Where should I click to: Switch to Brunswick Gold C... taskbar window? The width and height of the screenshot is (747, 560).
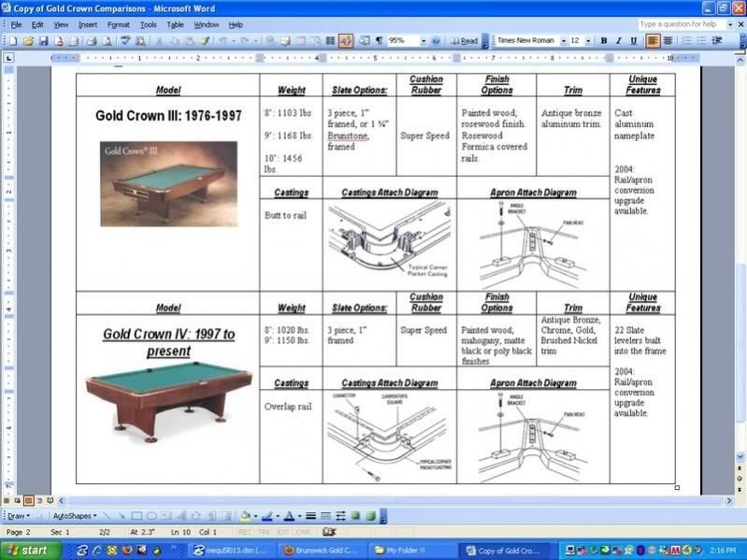[x=321, y=551]
